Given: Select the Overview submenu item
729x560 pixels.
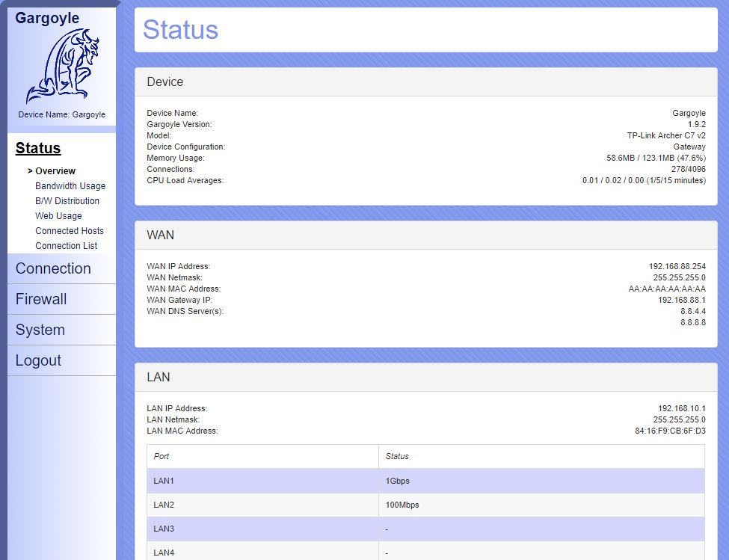Looking at the screenshot, I should pos(55,171).
